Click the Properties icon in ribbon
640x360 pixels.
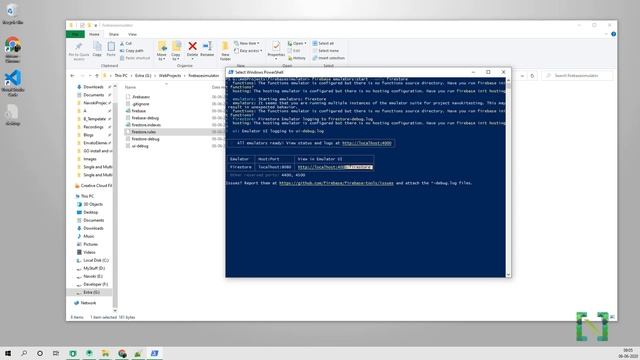click(x=276, y=50)
